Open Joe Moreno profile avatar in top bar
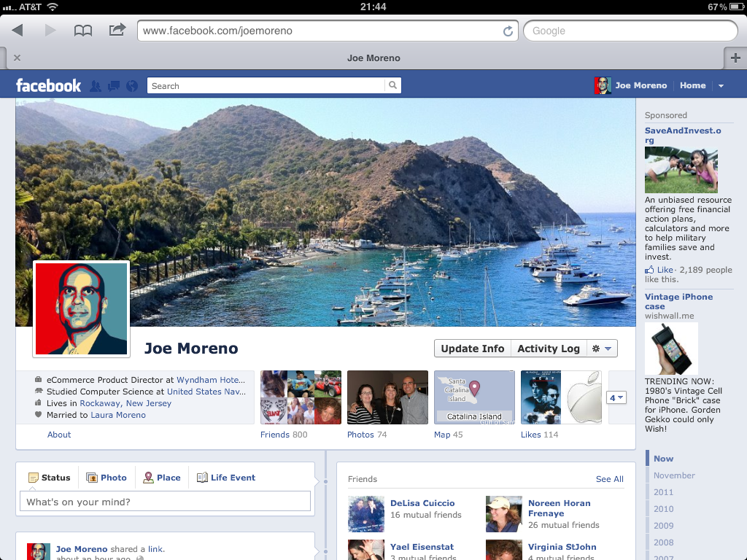The image size is (747, 560). point(603,86)
